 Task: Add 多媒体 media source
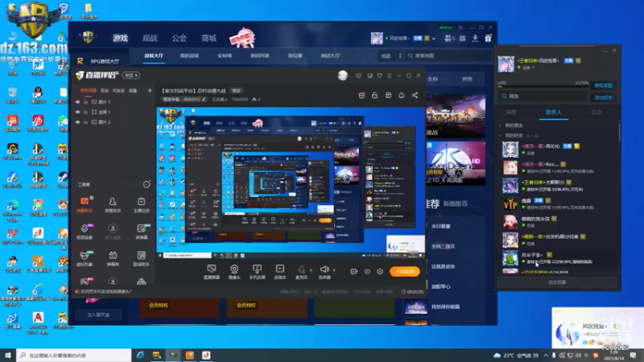click(x=279, y=272)
